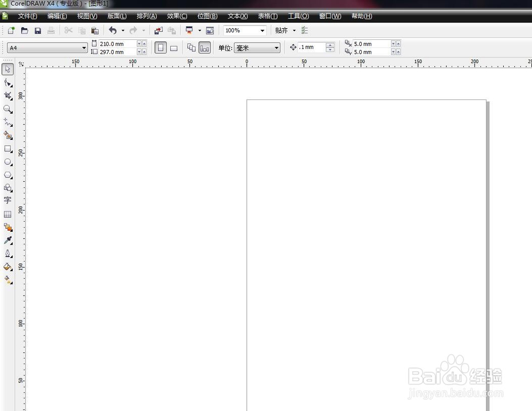
Task: Click the page width field 210.0 mm
Action: [x=118, y=44]
